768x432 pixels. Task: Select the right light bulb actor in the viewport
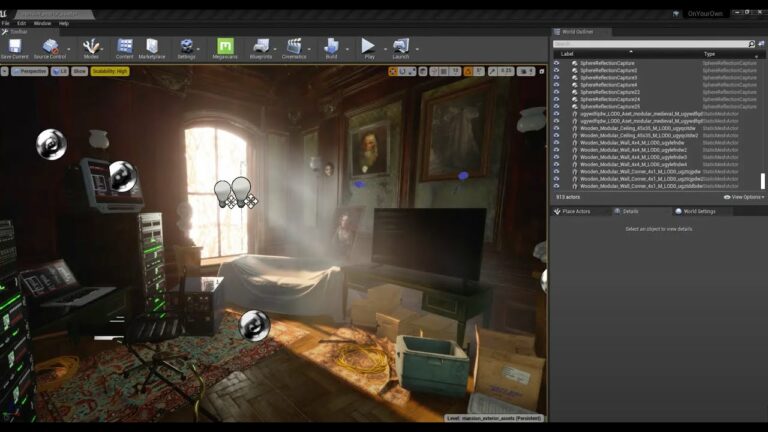coord(241,190)
